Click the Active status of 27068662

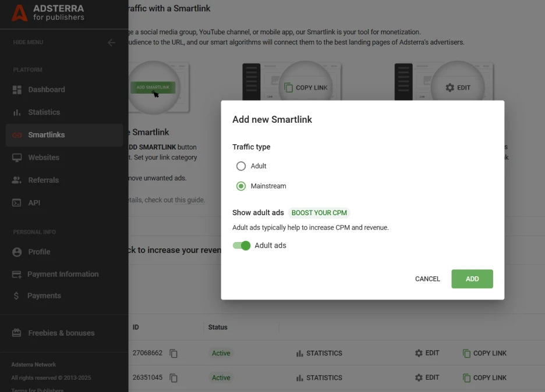click(221, 353)
